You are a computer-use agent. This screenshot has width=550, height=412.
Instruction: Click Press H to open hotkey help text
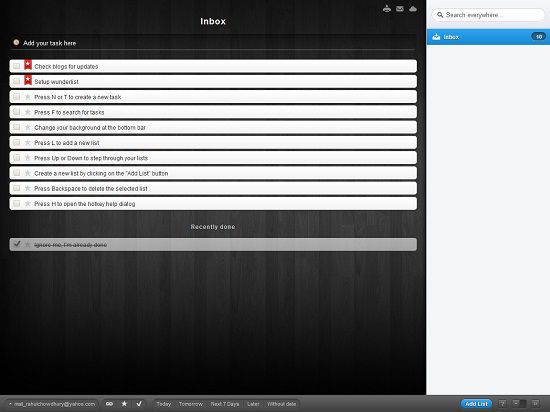[85, 204]
